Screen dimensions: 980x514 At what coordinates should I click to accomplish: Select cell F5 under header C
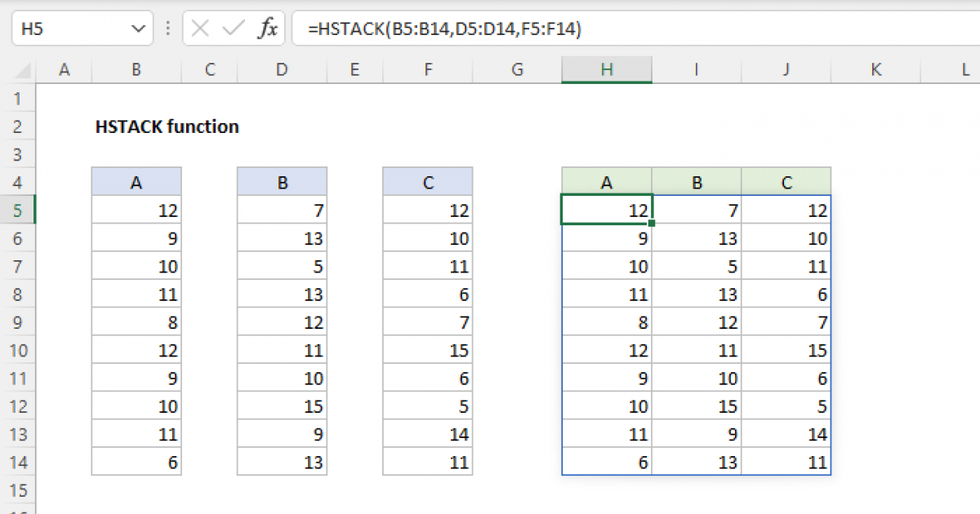[427, 210]
